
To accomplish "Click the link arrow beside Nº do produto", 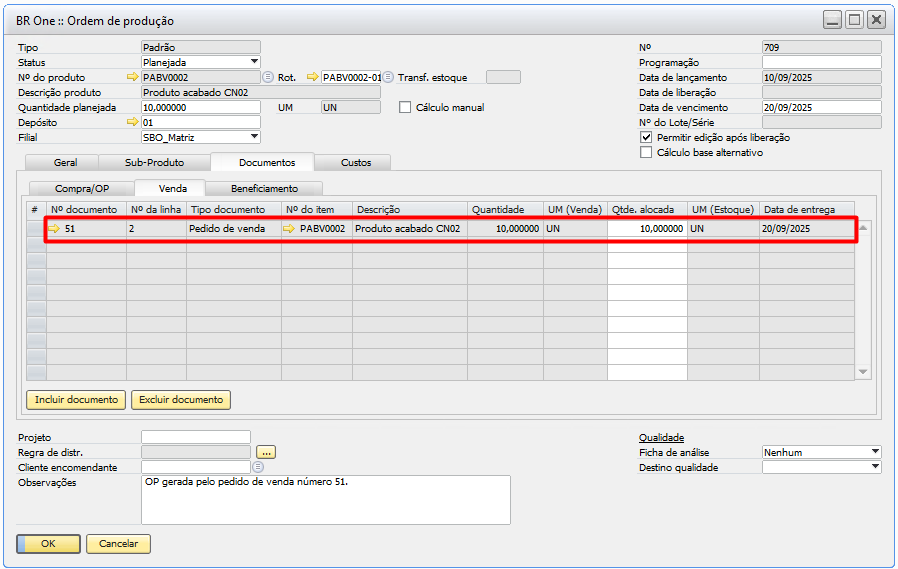I will tap(133, 77).
